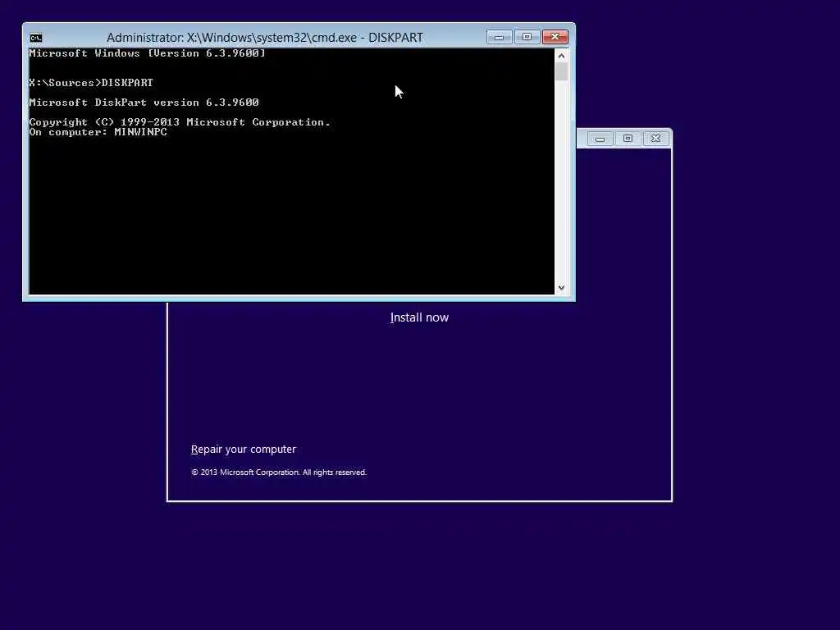Click the console scrollbar up arrow
Image resolution: width=840 pixels, height=630 pixels.
tap(561, 56)
